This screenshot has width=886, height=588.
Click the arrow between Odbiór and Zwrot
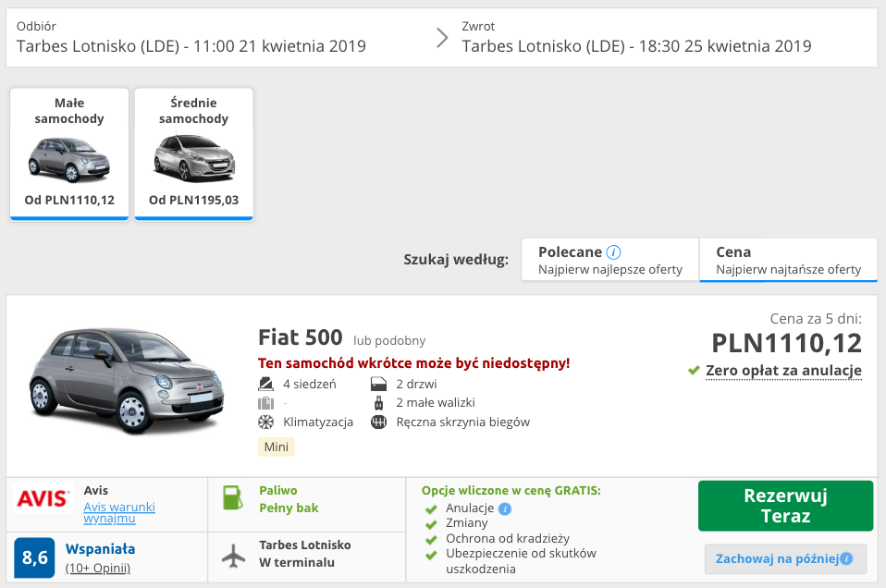pyautogui.click(x=442, y=40)
